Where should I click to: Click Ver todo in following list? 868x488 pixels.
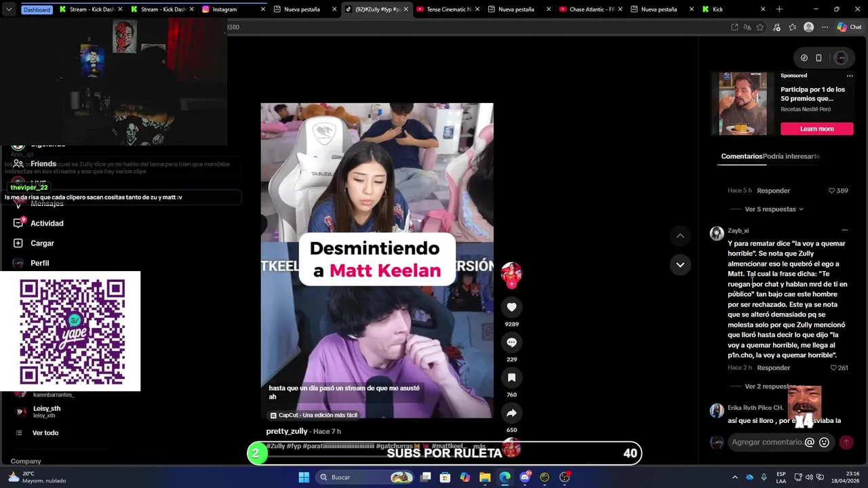click(45, 433)
